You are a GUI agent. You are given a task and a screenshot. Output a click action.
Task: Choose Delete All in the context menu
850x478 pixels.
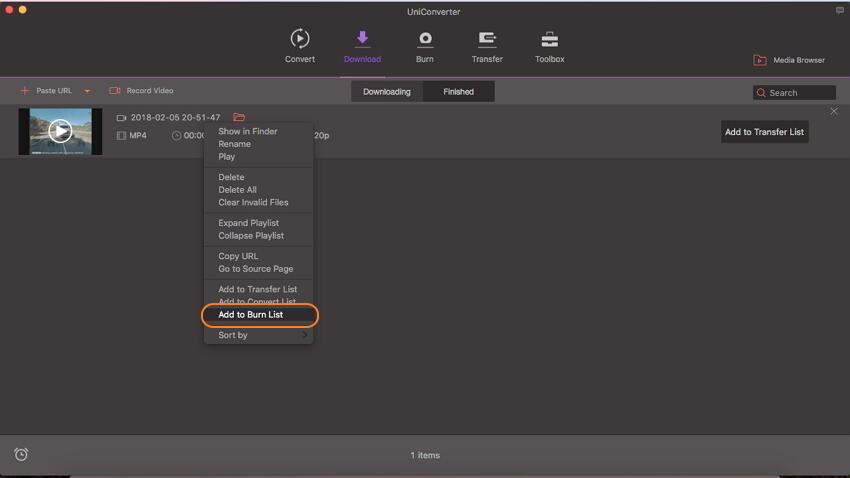[x=237, y=190]
